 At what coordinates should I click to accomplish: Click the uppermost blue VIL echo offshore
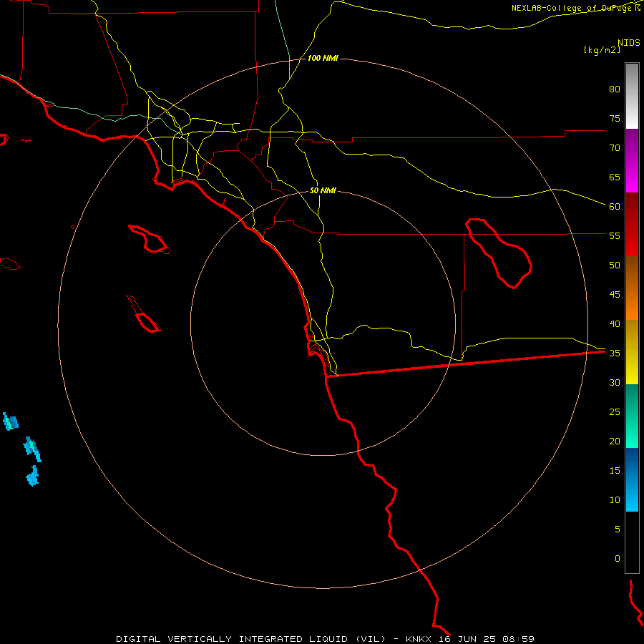coord(10,421)
